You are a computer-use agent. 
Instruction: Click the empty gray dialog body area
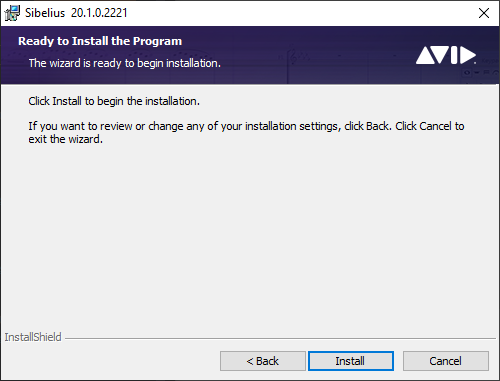click(250, 233)
